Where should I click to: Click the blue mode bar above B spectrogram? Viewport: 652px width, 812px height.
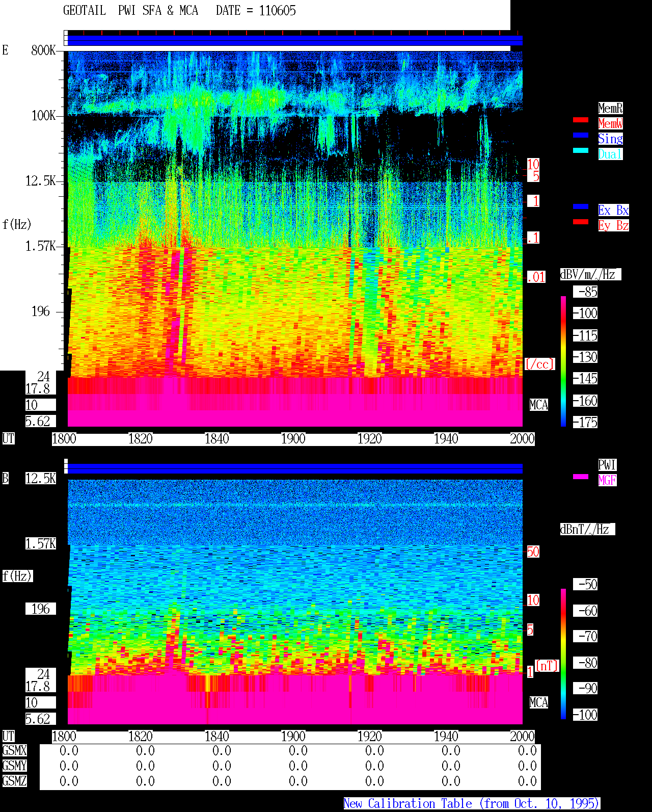(x=295, y=469)
